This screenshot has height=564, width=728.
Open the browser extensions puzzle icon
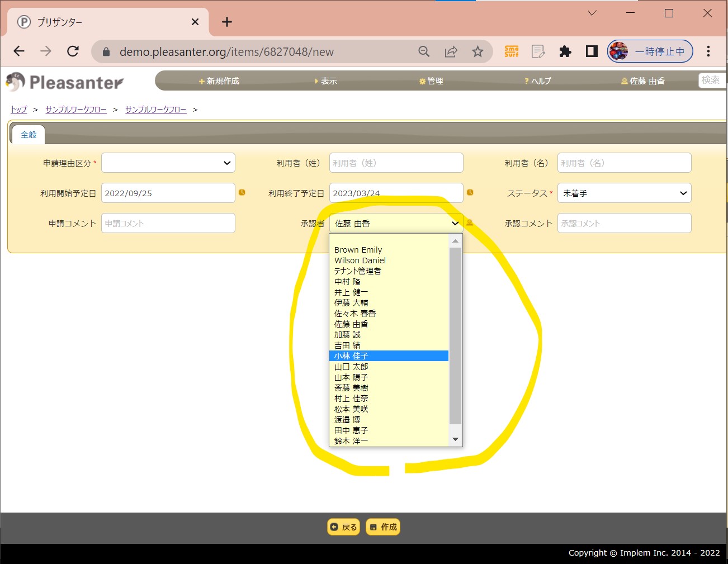[565, 52]
